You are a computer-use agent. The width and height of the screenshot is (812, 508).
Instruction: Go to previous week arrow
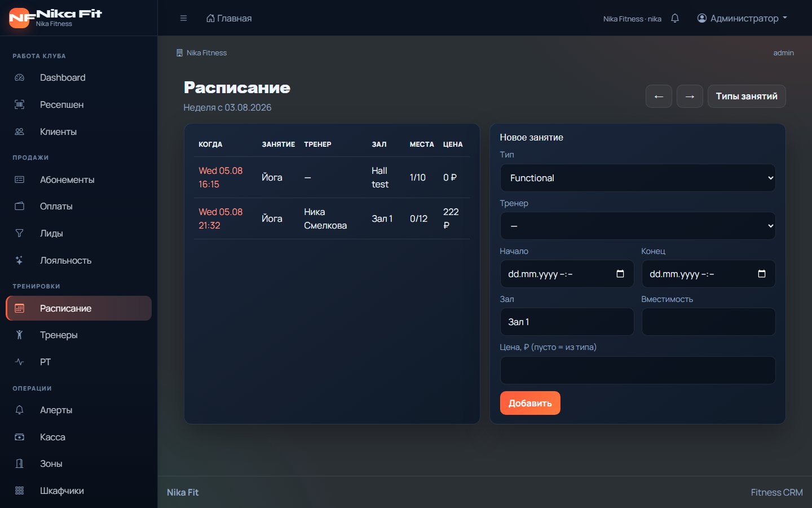pyautogui.click(x=659, y=96)
